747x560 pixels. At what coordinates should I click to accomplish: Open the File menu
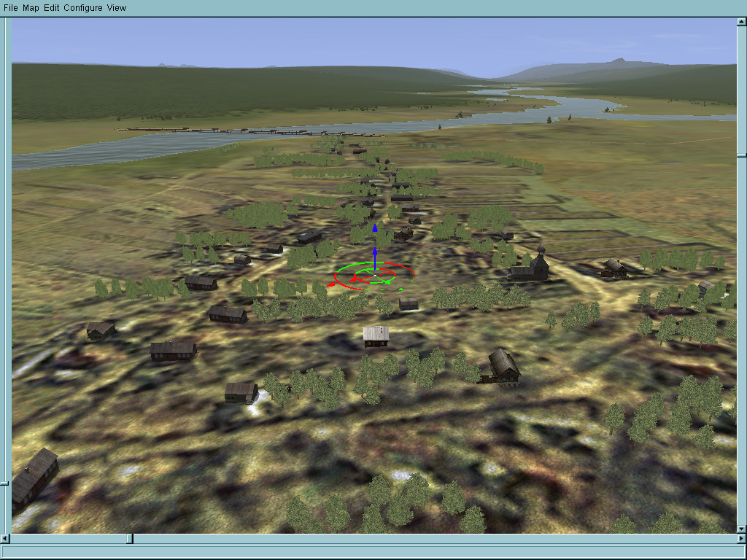[x=10, y=7]
